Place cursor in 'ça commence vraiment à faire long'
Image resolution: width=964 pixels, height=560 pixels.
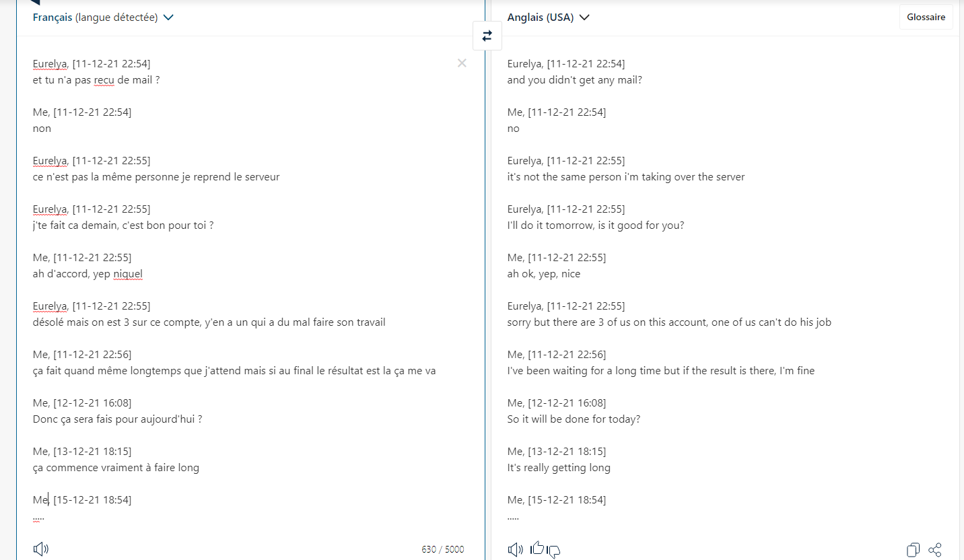coord(116,467)
